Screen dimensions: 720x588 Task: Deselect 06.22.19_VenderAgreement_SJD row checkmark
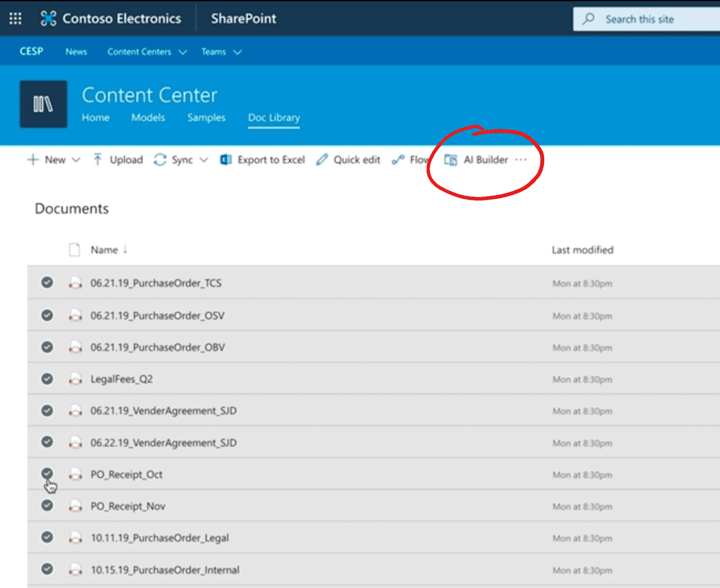[x=47, y=442]
